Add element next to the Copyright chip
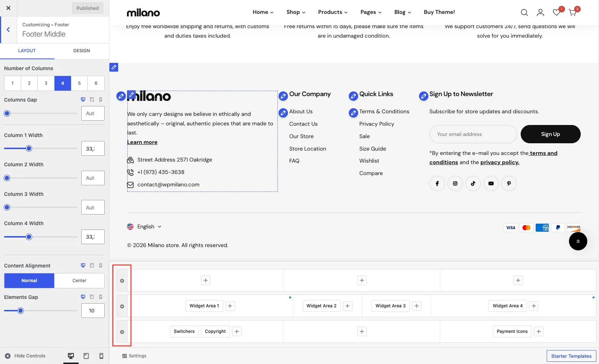 point(237,331)
